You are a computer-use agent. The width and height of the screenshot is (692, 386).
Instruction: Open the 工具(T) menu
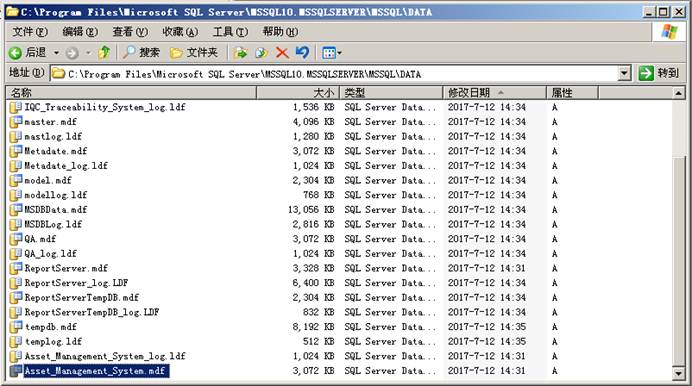[230, 32]
